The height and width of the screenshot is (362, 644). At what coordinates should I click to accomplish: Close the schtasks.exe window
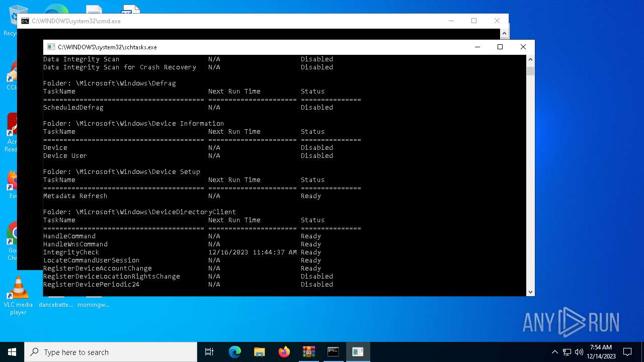523,47
